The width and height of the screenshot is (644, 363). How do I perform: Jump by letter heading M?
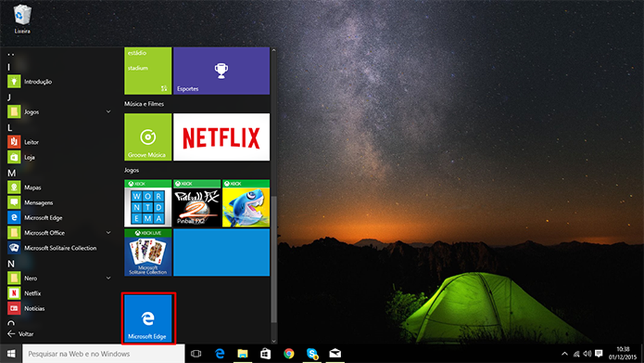tap(12, 173)
